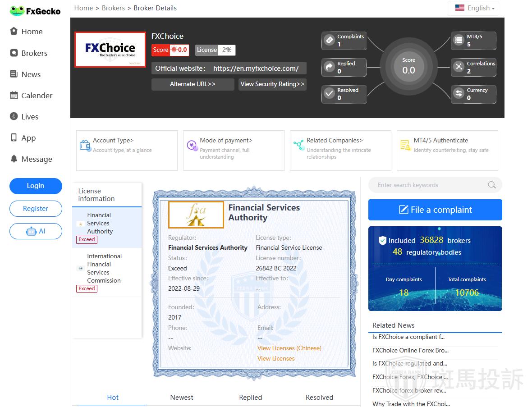532x407 pixels.
Task: Expand View Security Rating
Action: pos(272,84)
